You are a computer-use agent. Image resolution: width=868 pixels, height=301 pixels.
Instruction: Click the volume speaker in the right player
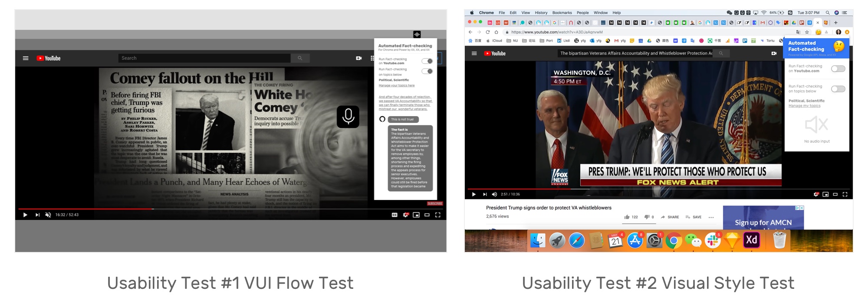click(494, 194)
